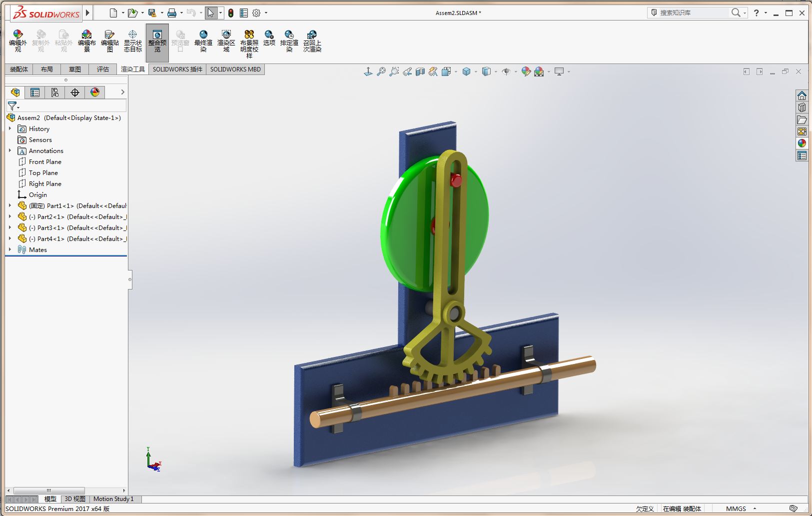Click Edit Appearance icon in view toolbar
Viewport: 812px width, 516px height.
[x=526, y=71]
